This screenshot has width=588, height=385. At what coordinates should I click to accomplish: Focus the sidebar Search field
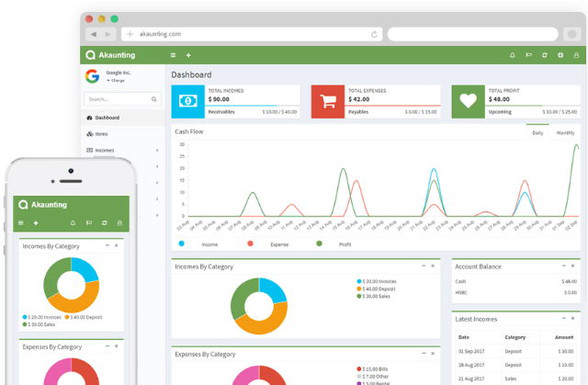122,99
